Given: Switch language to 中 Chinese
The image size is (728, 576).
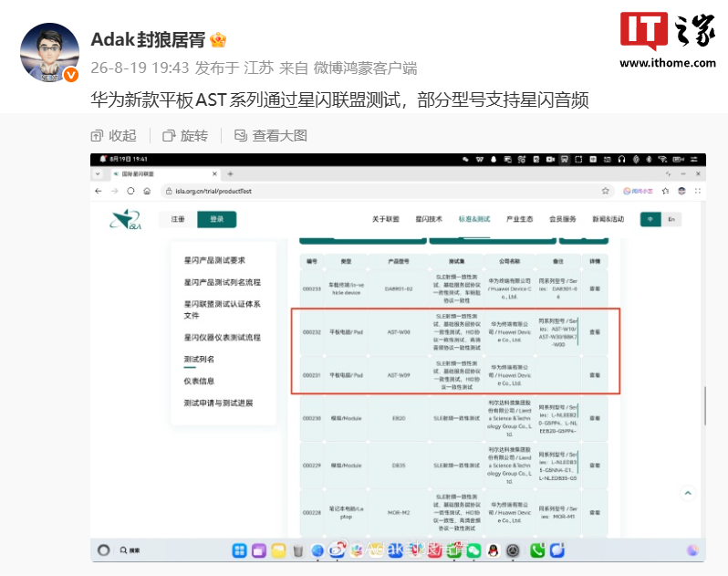Looking at the screenshot, I should (650, 219).
